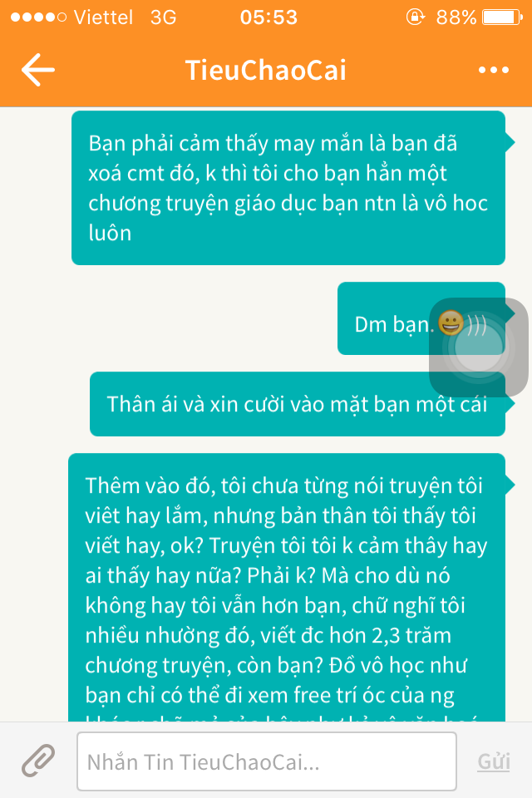The height and width of the screenshot is (798, 532).
Task: Tap the rotation lock status icon
Action: click(x=415, y=17)
